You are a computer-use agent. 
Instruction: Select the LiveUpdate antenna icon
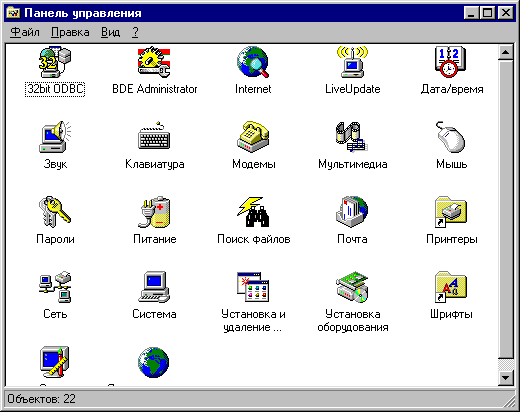[352, 62]
